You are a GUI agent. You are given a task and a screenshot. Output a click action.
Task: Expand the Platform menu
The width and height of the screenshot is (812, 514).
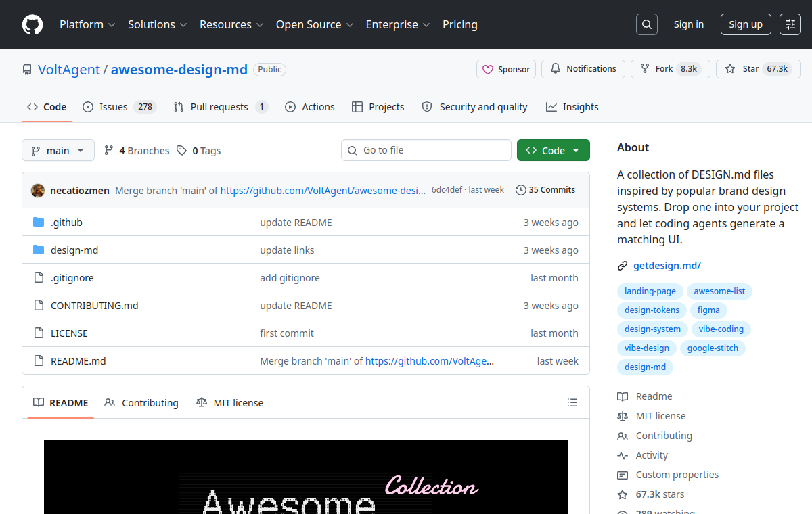pos(87,24)
